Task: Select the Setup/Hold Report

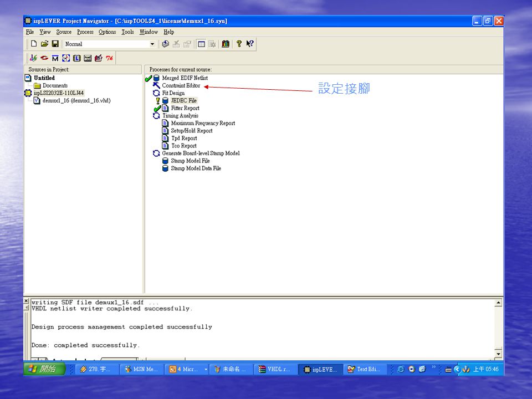Action: [x=192, y=131]
